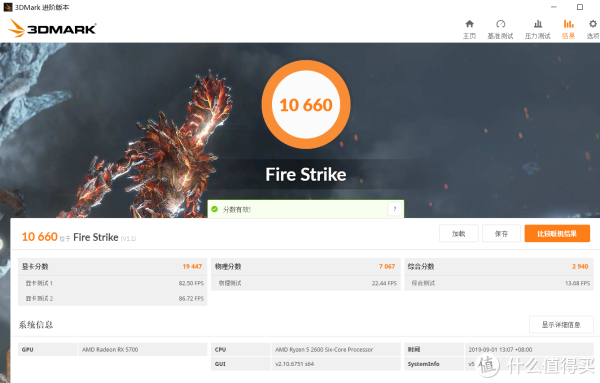Viewport: 600px width, 383px height.
Task: Click the 10 660 orange score circle
Action: pos(306,104)
